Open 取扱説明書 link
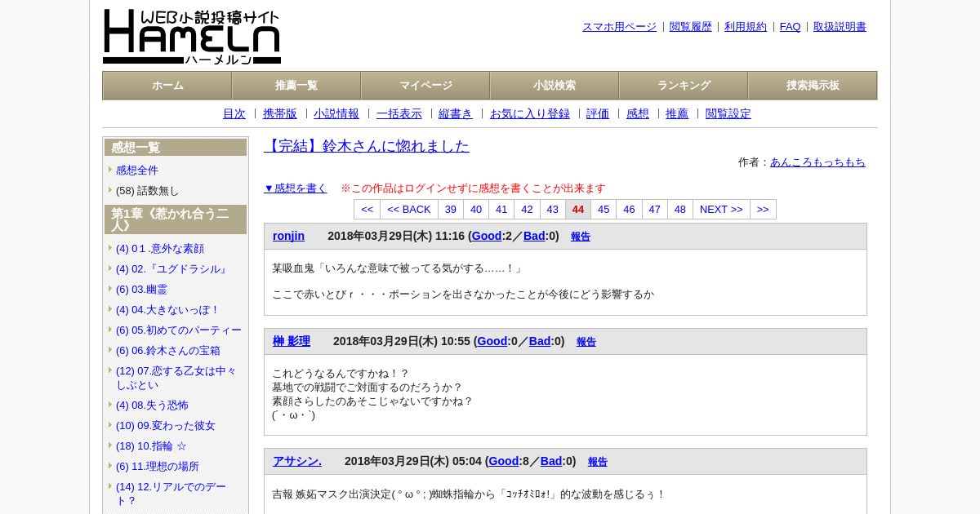Viewport: 980px width, 514px height. pos(840,27)
